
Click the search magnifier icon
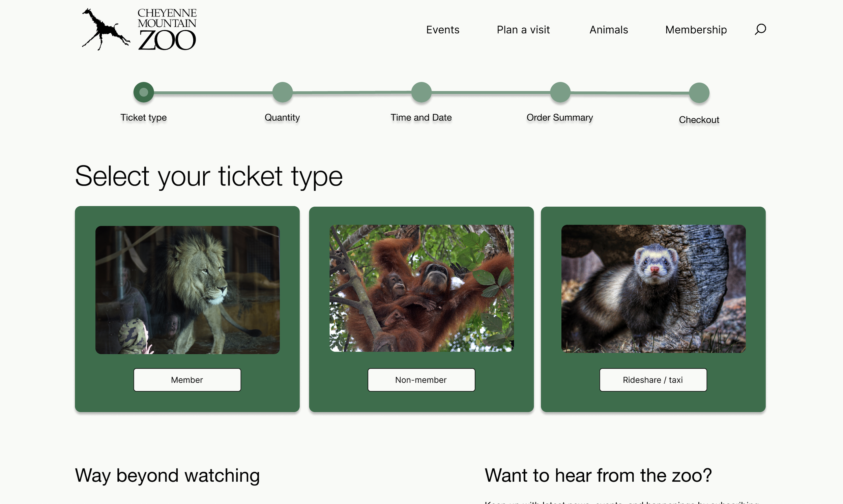tap(760, 29)
